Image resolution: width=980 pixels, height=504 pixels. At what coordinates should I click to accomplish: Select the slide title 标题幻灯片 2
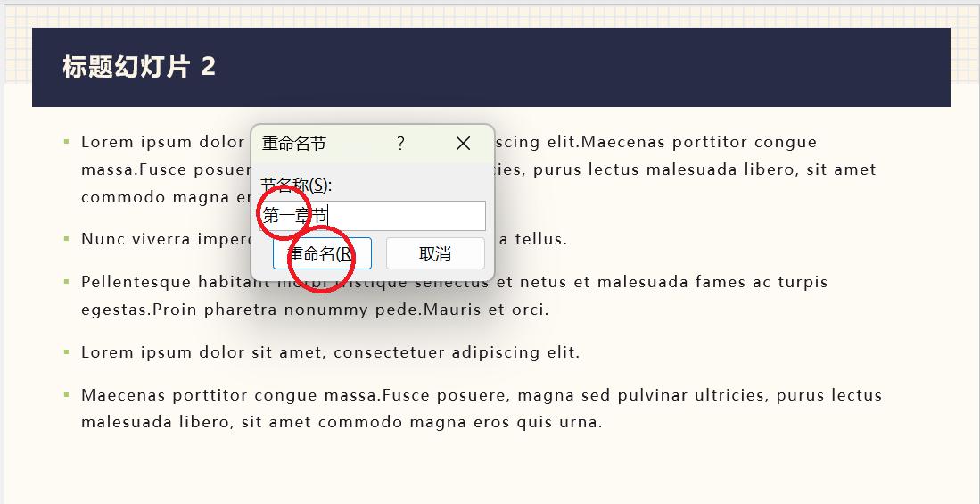click(139, 67)
